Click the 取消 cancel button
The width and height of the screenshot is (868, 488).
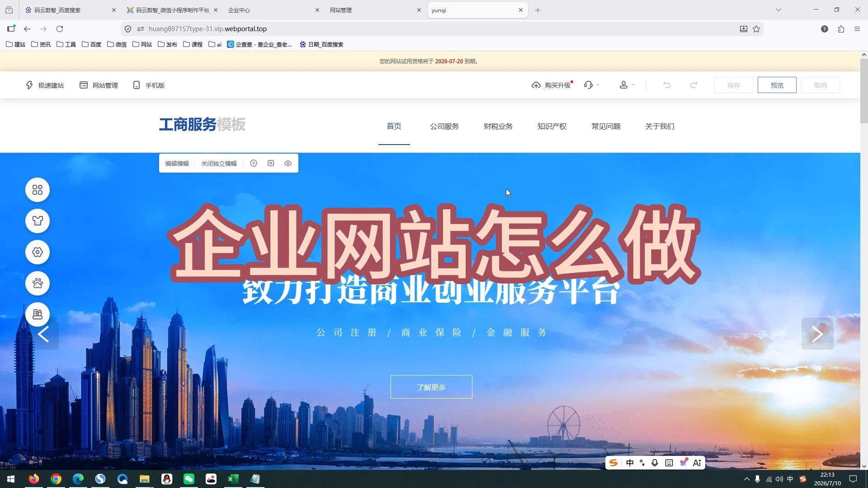coord(820,85)
